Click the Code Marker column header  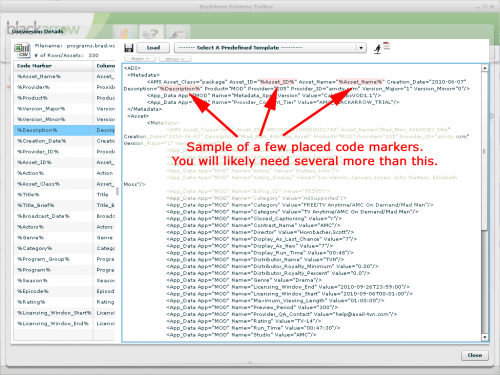[53, 66]
